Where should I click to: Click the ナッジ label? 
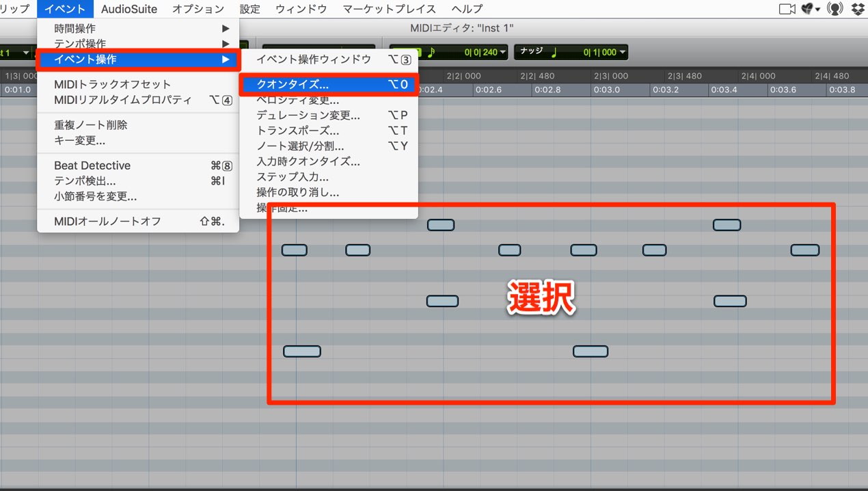[530, 51]
